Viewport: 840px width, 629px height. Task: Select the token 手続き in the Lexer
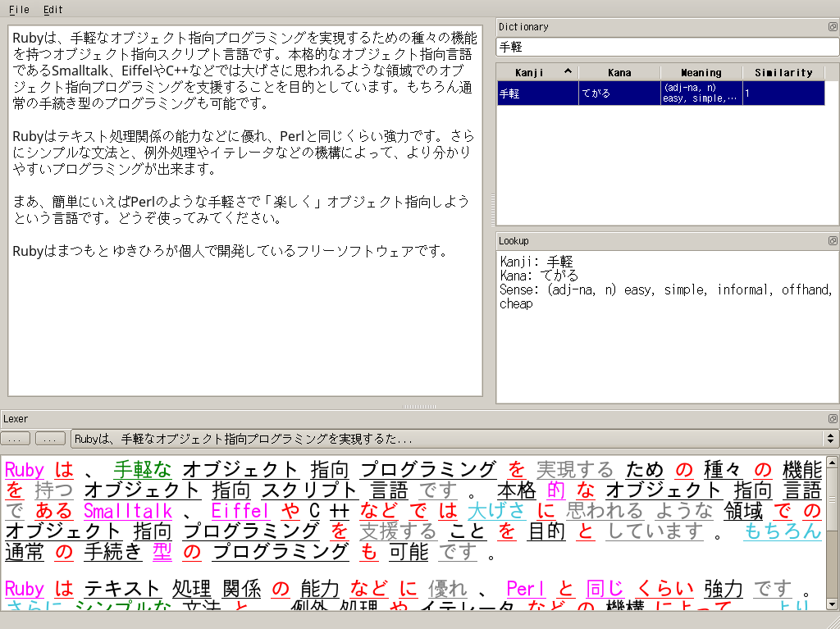pyautogui.click(x=113, y=551)
